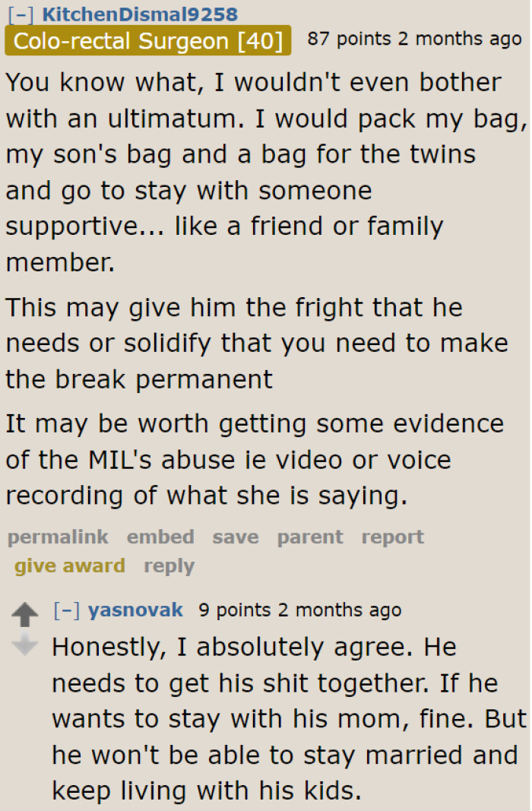Reply to KitchenDismal9258's comment

coord(169,566)
